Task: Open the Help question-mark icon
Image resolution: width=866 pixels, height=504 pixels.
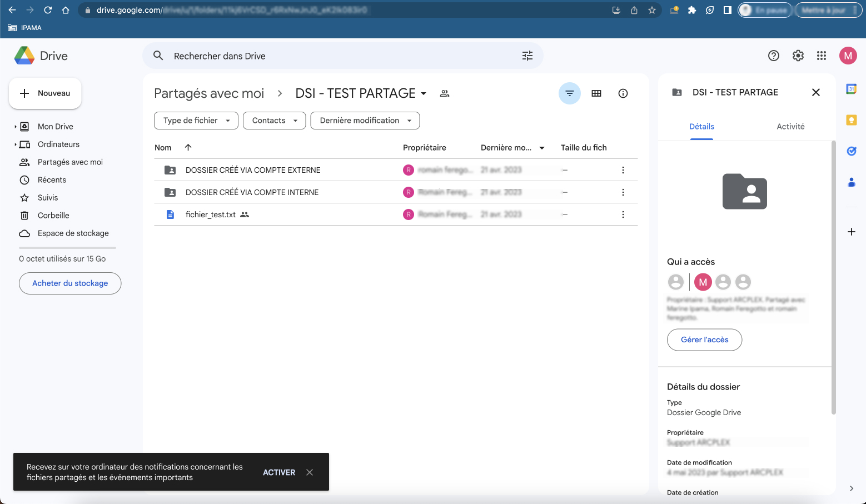Action: click(x=774, y=56)
